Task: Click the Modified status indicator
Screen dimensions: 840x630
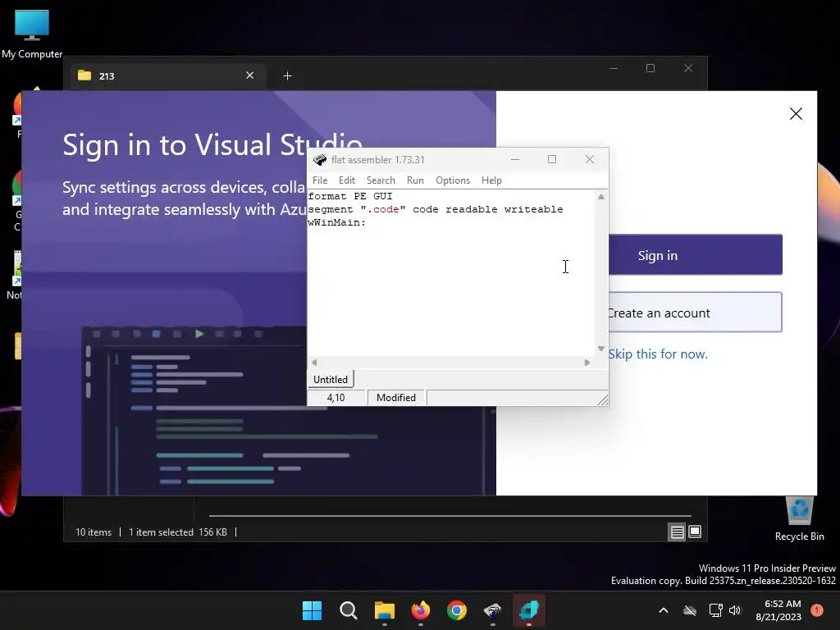Action: click(396, 398)
